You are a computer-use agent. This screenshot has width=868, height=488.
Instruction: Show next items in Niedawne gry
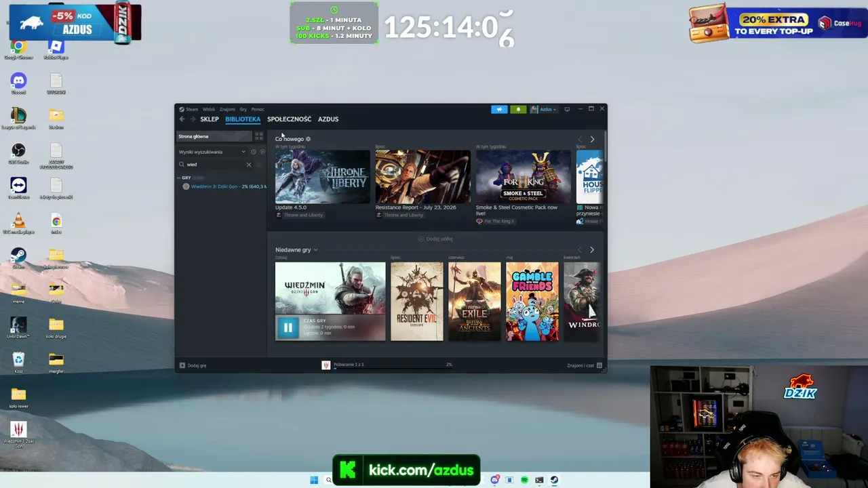pyautogui.click(x=592, y=250)
